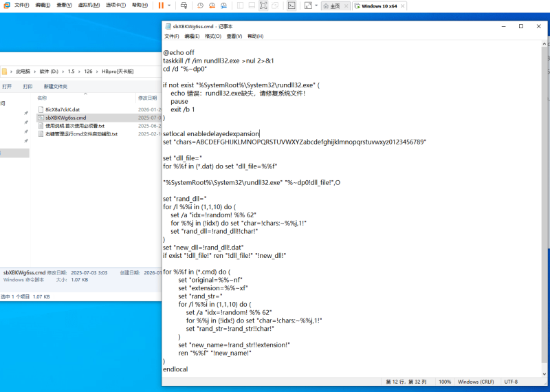
Task: Select the sbXBKWg6ss.cmd file icon
Action: click(x=41, y=118)
